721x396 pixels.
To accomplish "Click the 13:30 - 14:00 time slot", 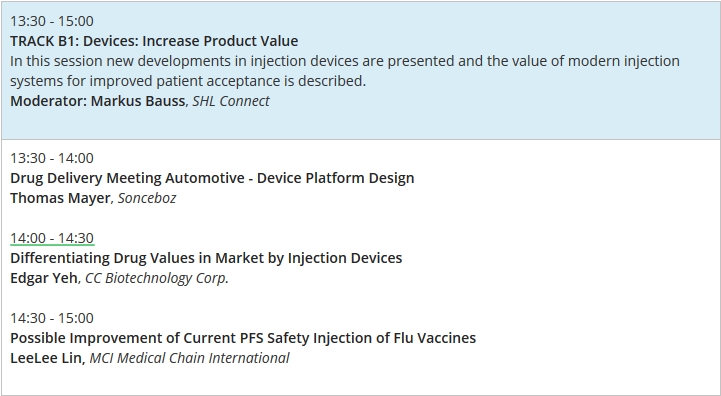I will click(x=52, y=158).
